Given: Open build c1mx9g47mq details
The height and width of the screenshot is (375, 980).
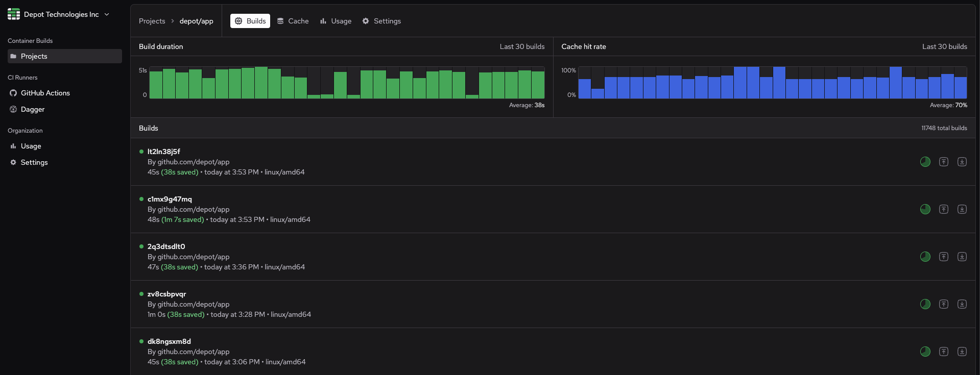Looking at the screenshot, I should pos(170,199).
